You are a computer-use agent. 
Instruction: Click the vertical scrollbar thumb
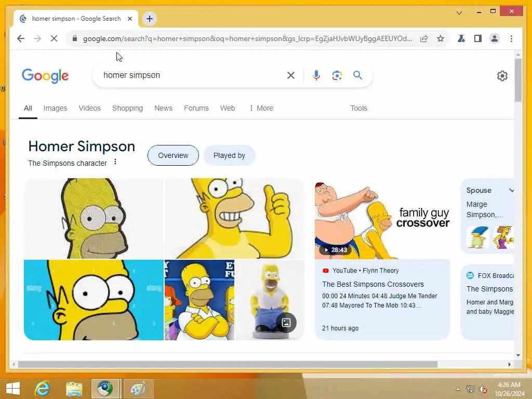pyautogui.click(x=518, y=80)
